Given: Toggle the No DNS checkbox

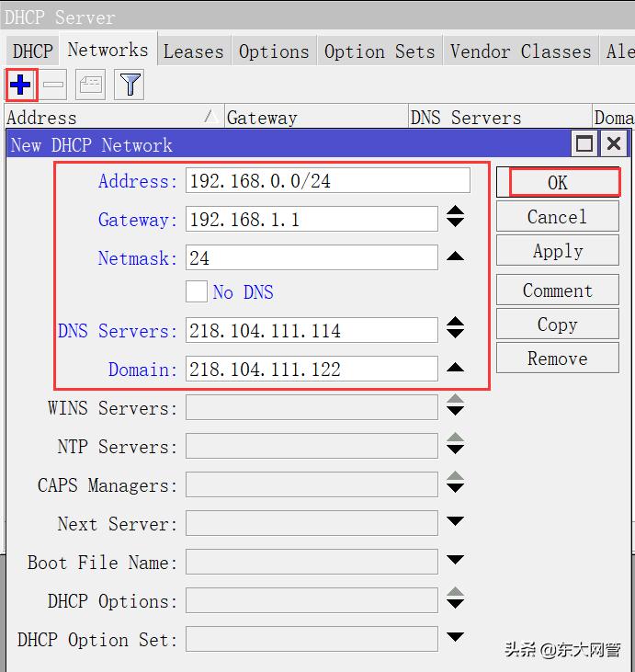Looking at the screenshot, I should [x=197, y=291].
